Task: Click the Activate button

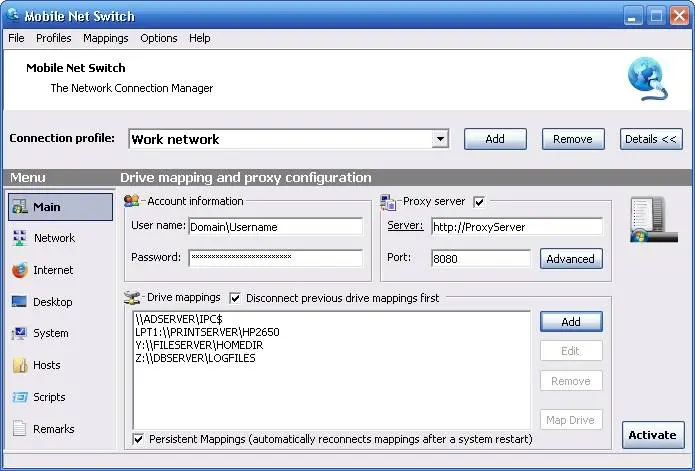Action: pyautogui.click(x=652, y=435)
